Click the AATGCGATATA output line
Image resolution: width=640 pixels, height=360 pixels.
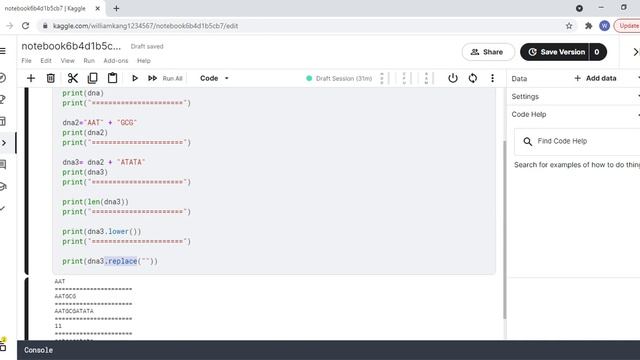pos(74,311)
